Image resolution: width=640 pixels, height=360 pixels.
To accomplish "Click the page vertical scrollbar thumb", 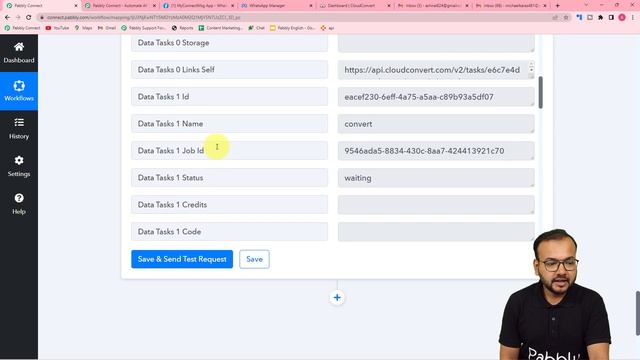I will (638, 313).
